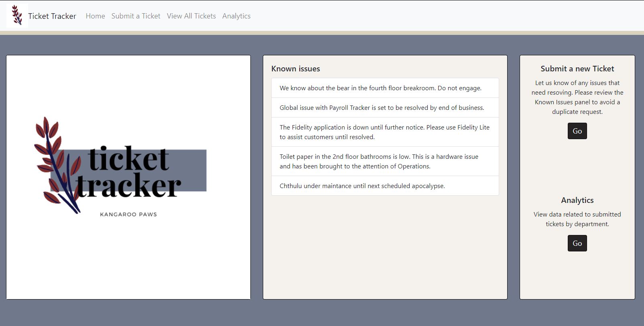Open the View All Tickets page
Viewport: 644px width, 326px height.
tap(191, 16)
